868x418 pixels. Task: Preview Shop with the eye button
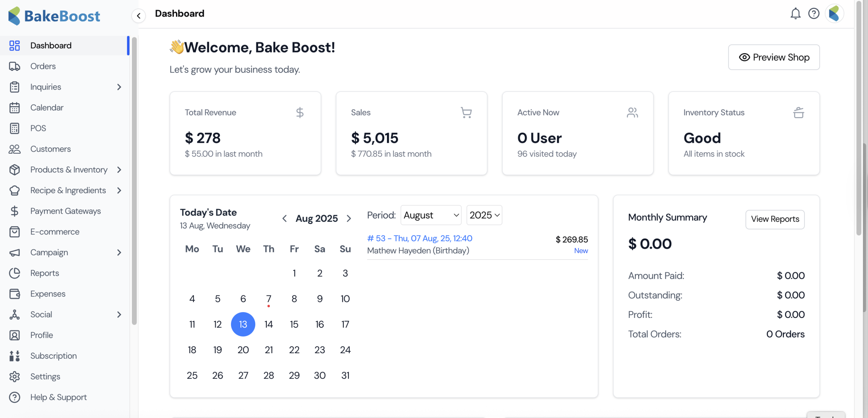pos(774,57)
